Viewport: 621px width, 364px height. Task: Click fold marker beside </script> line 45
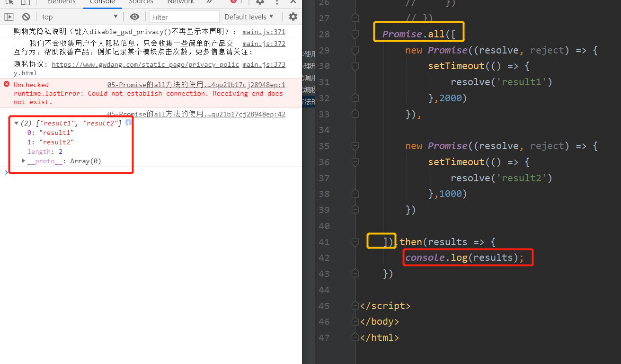click(x=355, y=306)
